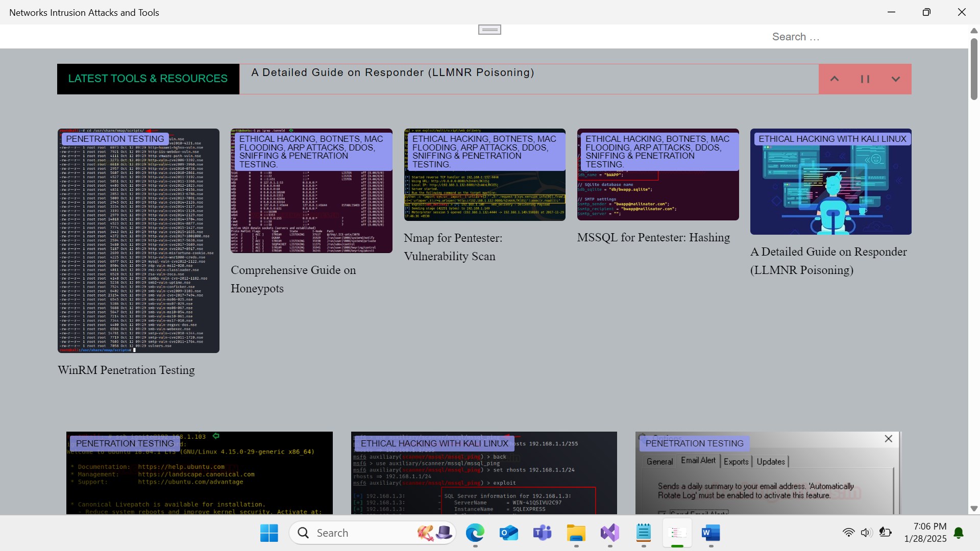Click the X on the bottom-right thumbnail
Screen dimensions: 980x551
coord(888,439)
